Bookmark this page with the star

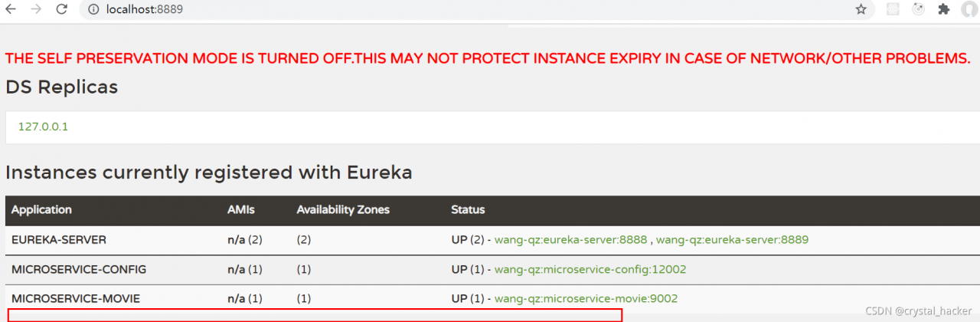point(861,10)
